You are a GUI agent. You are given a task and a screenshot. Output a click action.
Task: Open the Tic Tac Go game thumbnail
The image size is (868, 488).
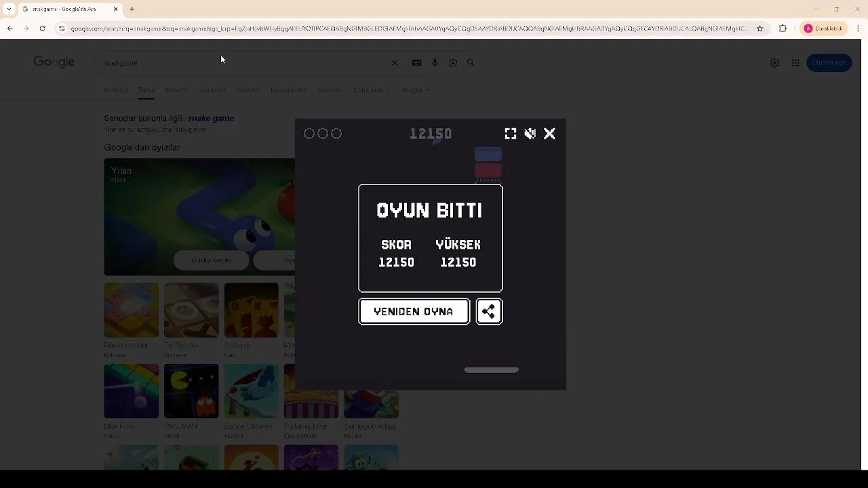(191, 310)
